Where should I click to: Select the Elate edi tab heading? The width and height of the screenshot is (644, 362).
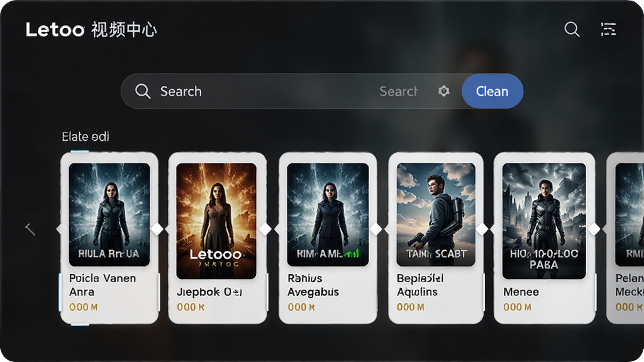[86, 136]
